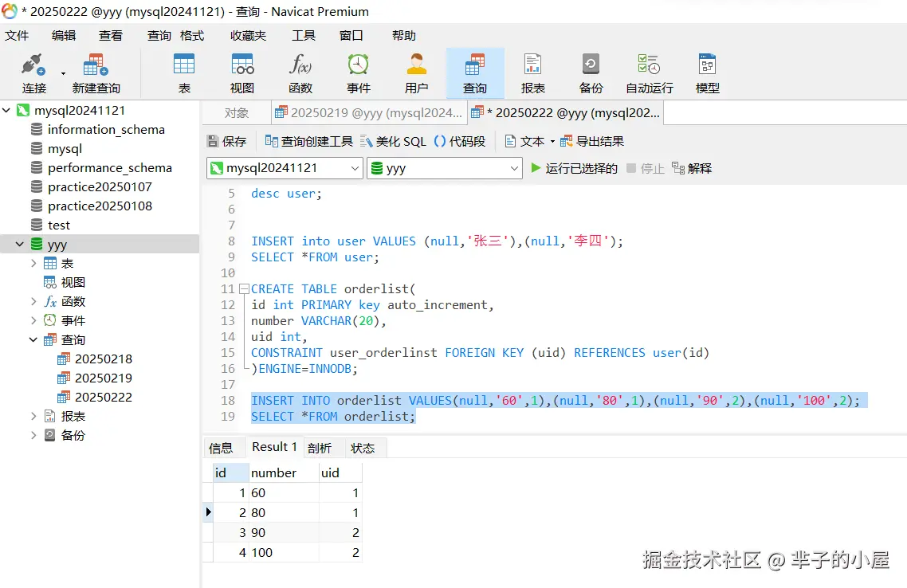Screen dimensions: 907x588
Task: Collapse the 查询 (Queries) node
Action: tap(33, 339)
